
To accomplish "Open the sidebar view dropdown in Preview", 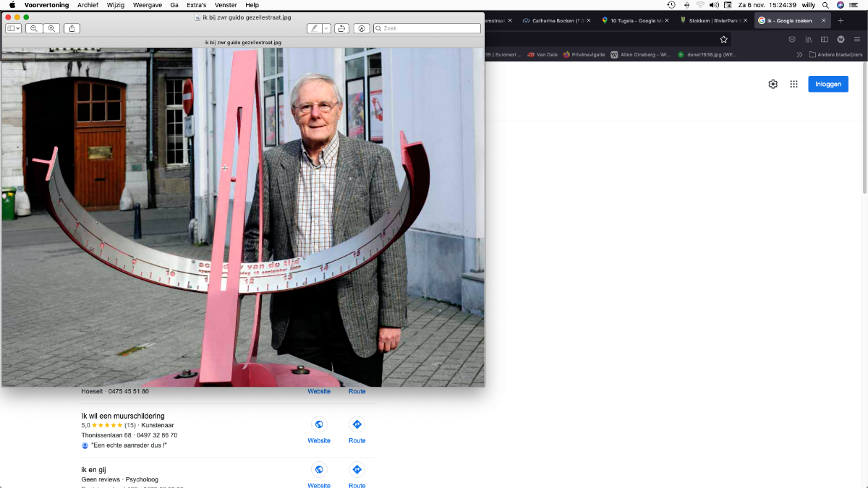I will click(14, 28).
